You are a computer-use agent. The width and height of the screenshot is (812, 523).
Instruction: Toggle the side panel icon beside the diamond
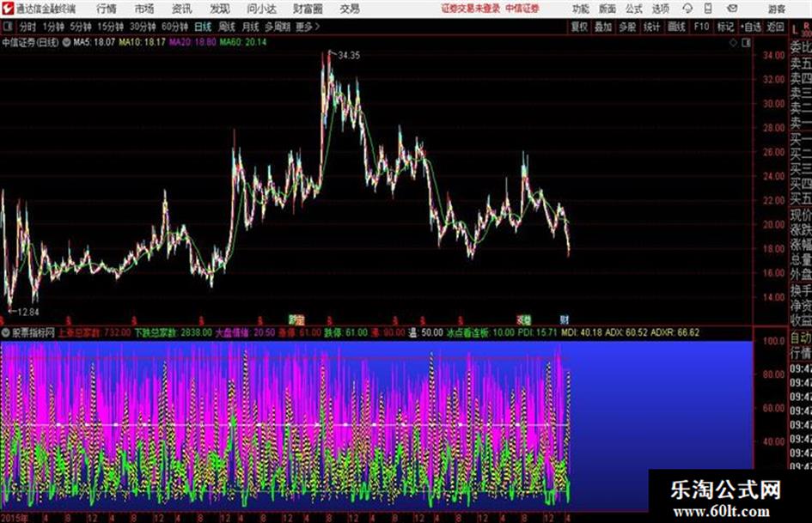pos(746,43)
